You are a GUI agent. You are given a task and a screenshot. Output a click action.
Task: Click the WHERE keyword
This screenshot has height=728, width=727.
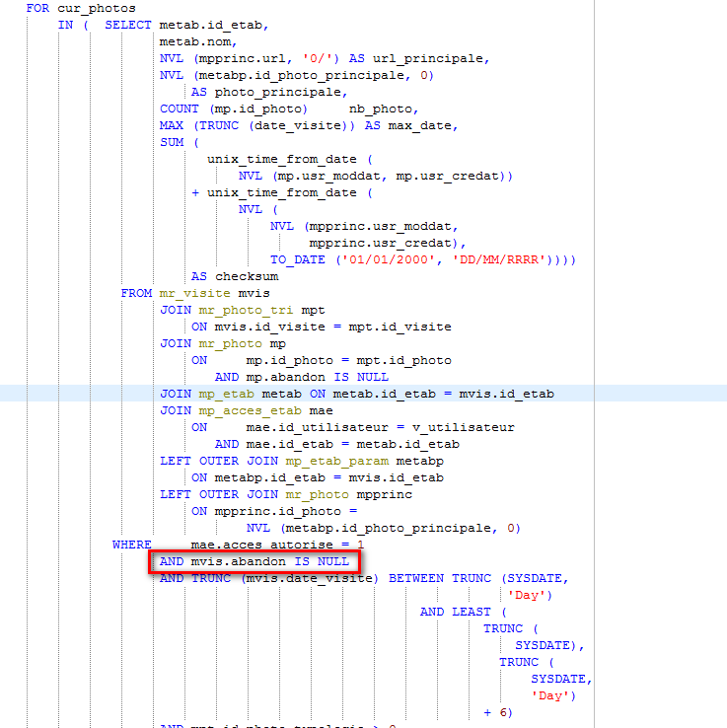[x=131, y=545]
